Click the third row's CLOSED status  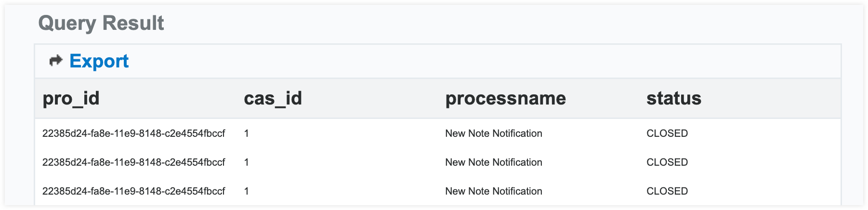point(667,191)
